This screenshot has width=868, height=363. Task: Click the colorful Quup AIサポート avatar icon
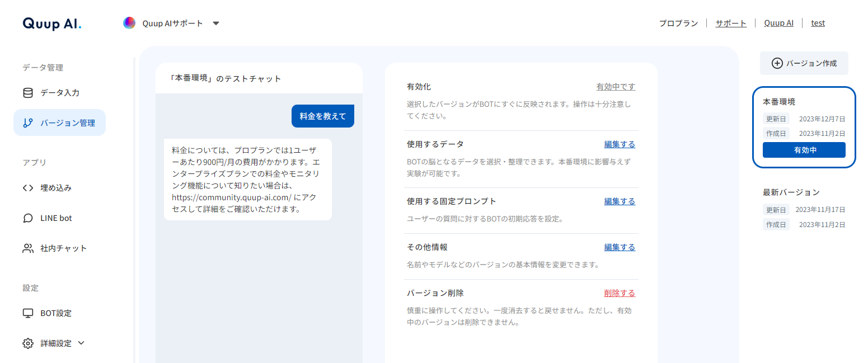pos(129,23)
